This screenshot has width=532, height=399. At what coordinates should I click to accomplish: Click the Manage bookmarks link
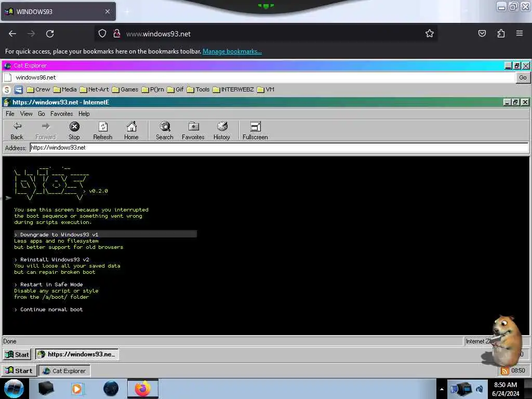point(232,51)
